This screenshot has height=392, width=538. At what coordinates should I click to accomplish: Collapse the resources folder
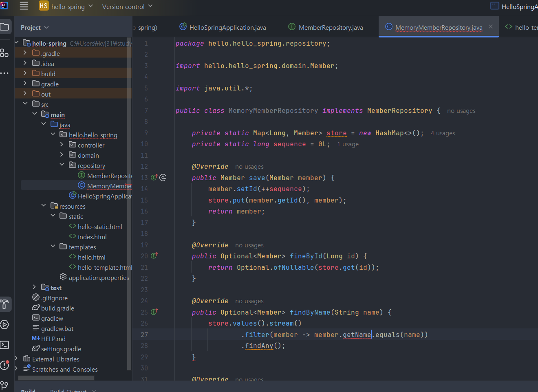click(43, 205)
